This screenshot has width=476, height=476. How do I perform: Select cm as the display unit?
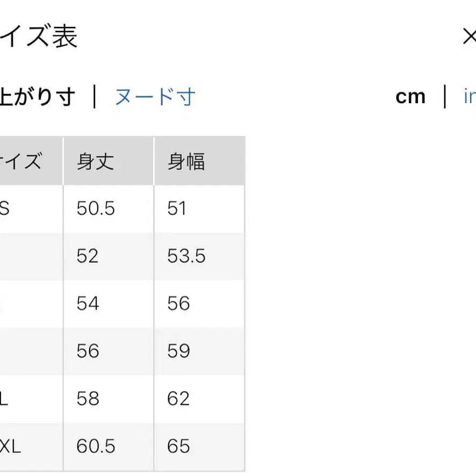(x=410, y=96)
